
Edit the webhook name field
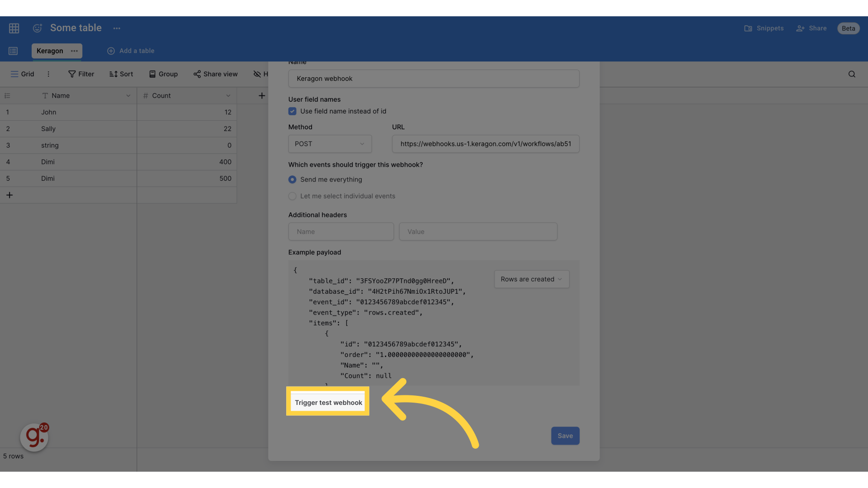pos(434,79)
